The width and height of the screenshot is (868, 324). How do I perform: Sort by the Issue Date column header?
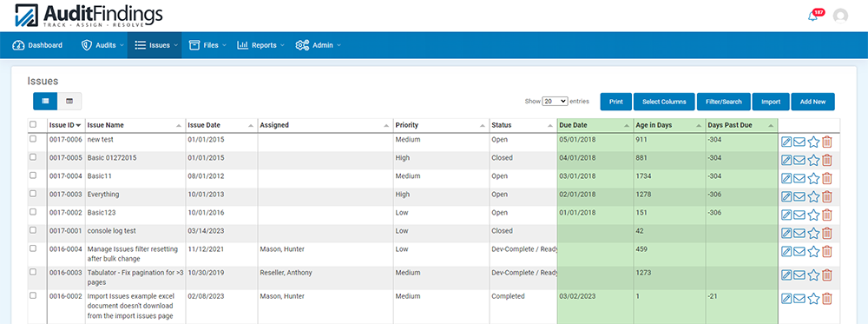tap(220, 125)
